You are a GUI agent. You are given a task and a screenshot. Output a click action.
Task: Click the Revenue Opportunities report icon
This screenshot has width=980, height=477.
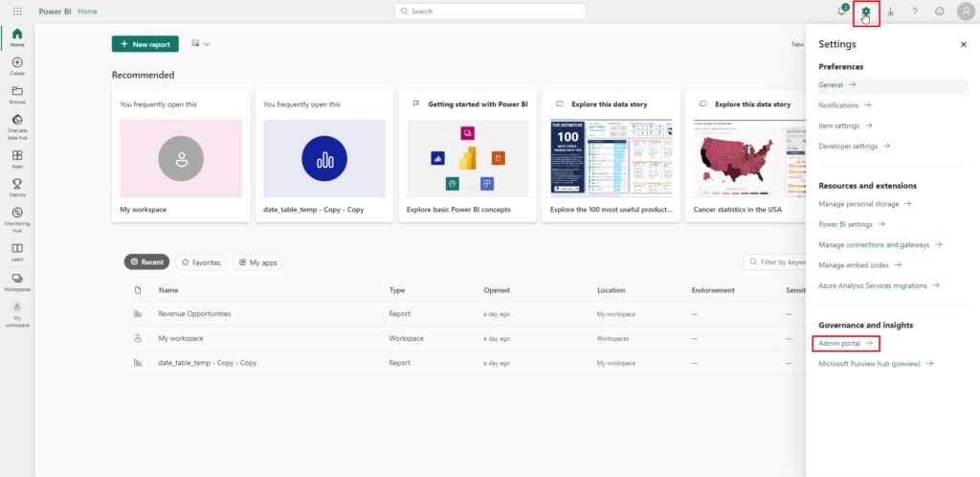[138, 314]
